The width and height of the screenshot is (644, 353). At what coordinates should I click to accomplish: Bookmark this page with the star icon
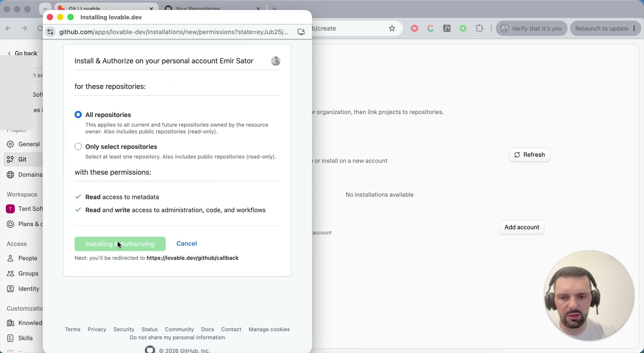point(392,28)
